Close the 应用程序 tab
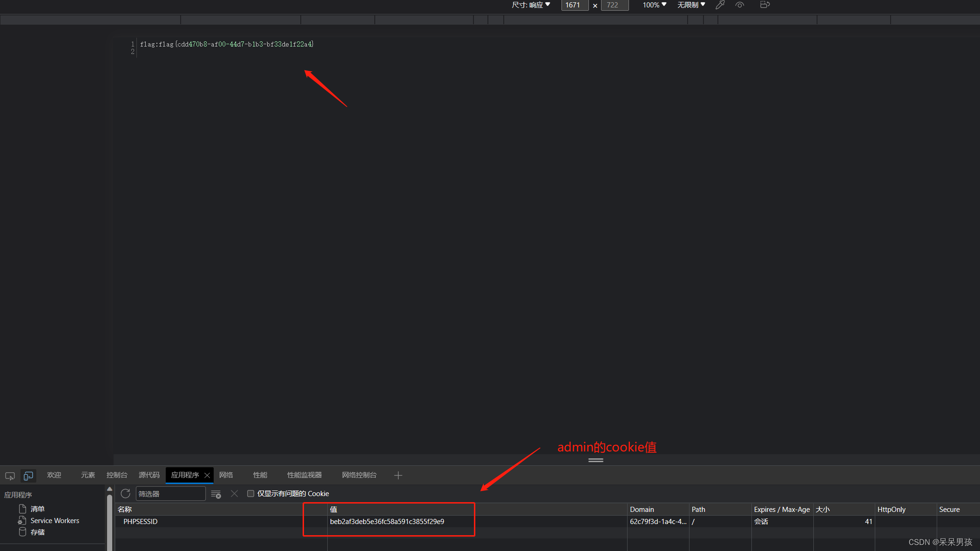 point(207,475)
